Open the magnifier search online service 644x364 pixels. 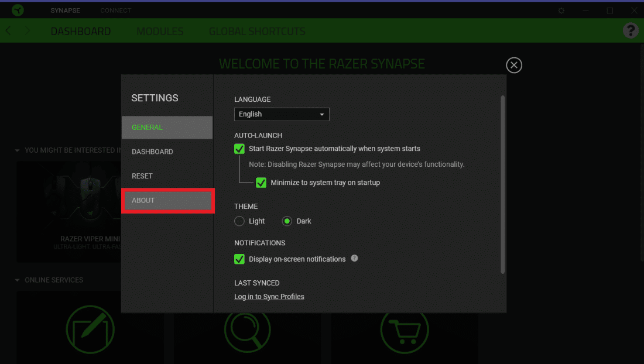[247, 330]
